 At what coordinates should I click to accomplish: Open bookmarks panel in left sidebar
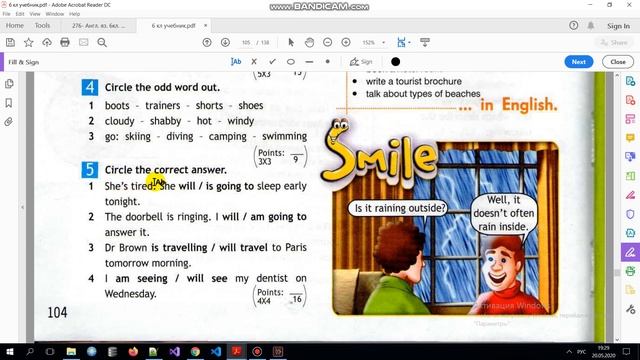[9, 103]
